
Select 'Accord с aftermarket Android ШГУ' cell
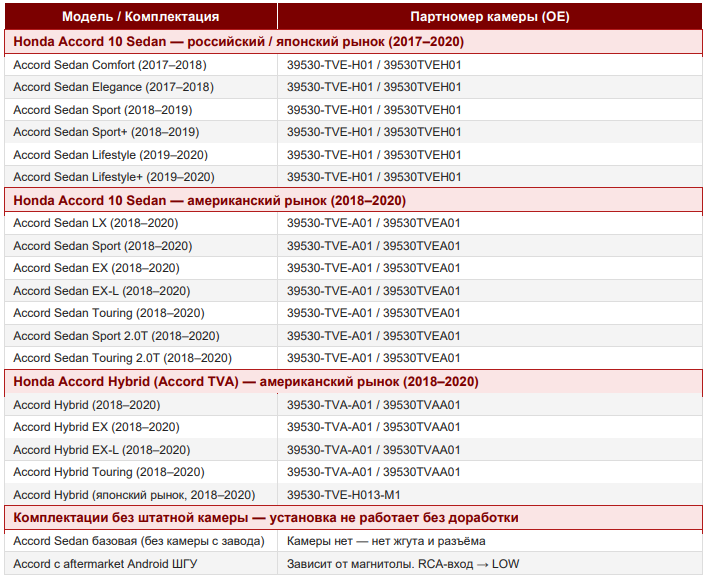click(x=140, y=564)
